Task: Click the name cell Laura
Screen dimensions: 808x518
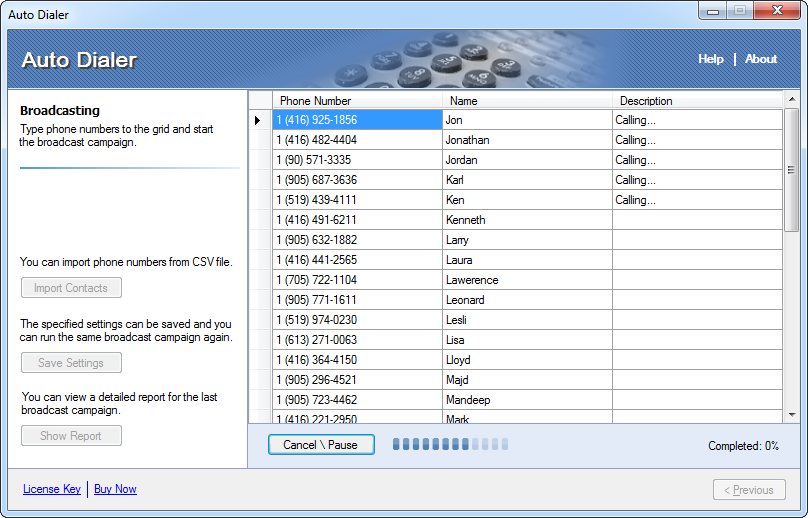Action: coord(527,260)
